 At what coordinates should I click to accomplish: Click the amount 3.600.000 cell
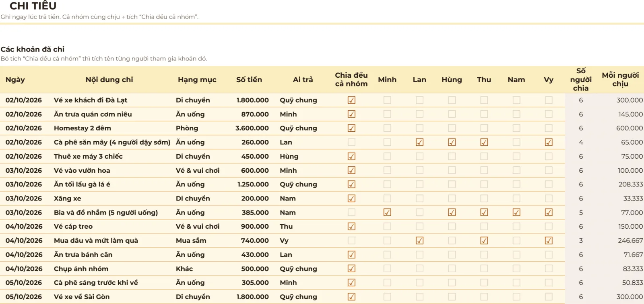tap(249, 128)
